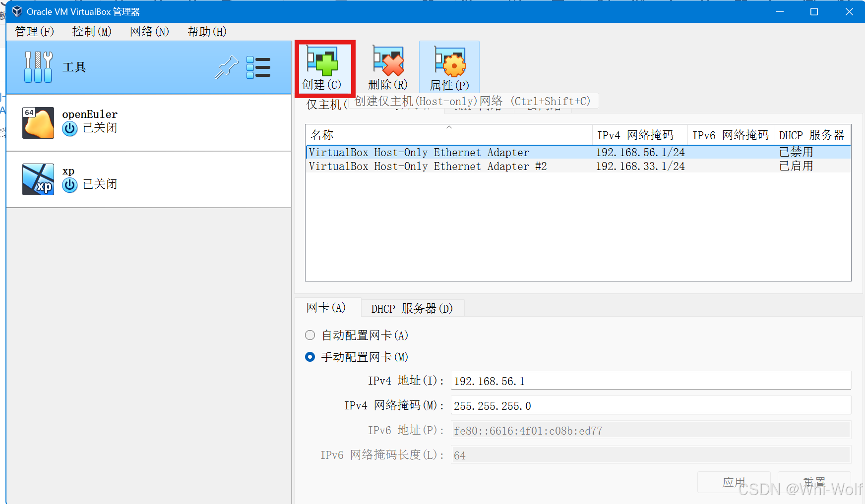
Task: Open network Properties (属性) toolbar icon
Action: click(450, 61)
